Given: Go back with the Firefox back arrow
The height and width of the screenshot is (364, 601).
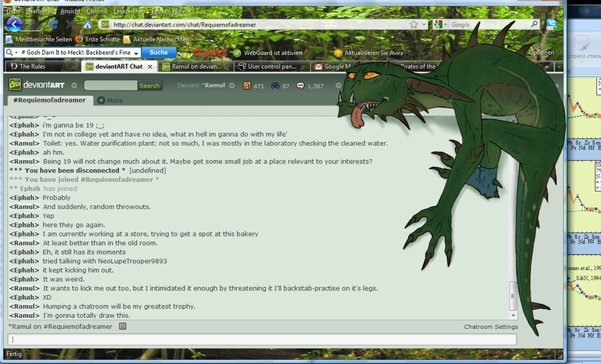Looking at the screenshot, I should click(14, 25).
